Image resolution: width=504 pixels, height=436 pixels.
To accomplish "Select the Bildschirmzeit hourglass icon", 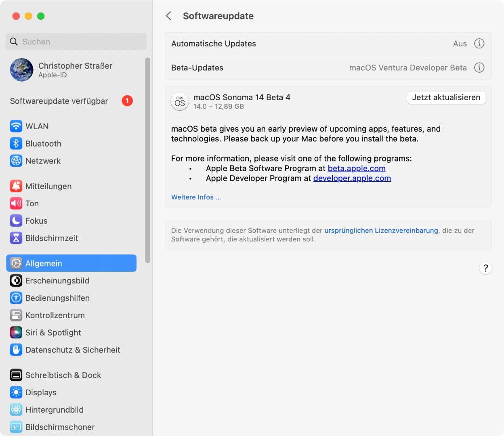I will click(x=16, y=238).
